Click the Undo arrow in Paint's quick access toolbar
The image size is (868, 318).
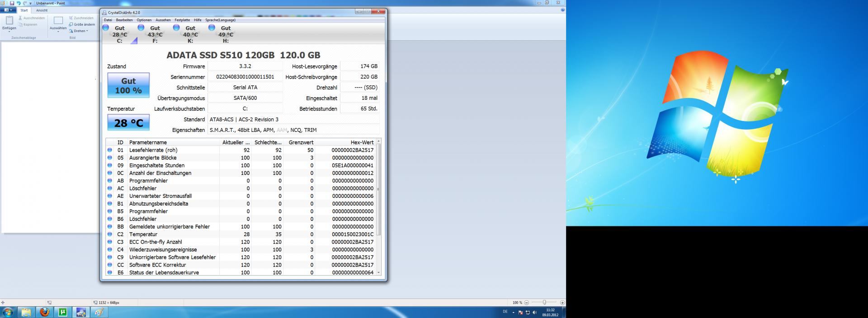coord(19,3)
